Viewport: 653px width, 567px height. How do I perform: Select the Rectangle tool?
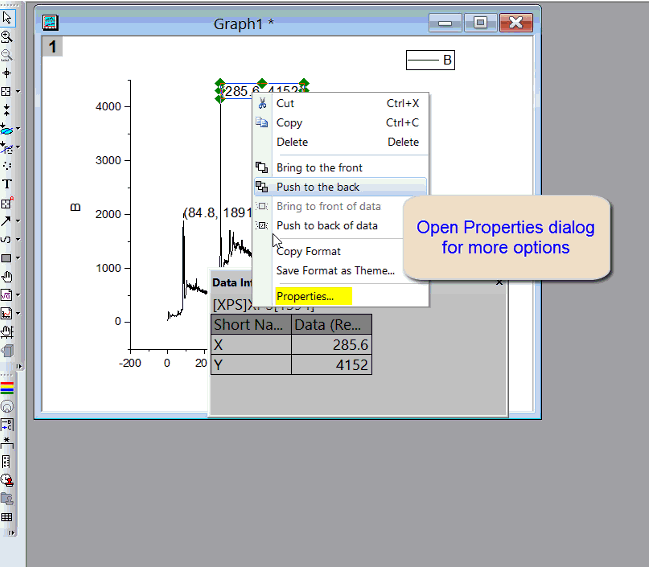pos(7,257)
